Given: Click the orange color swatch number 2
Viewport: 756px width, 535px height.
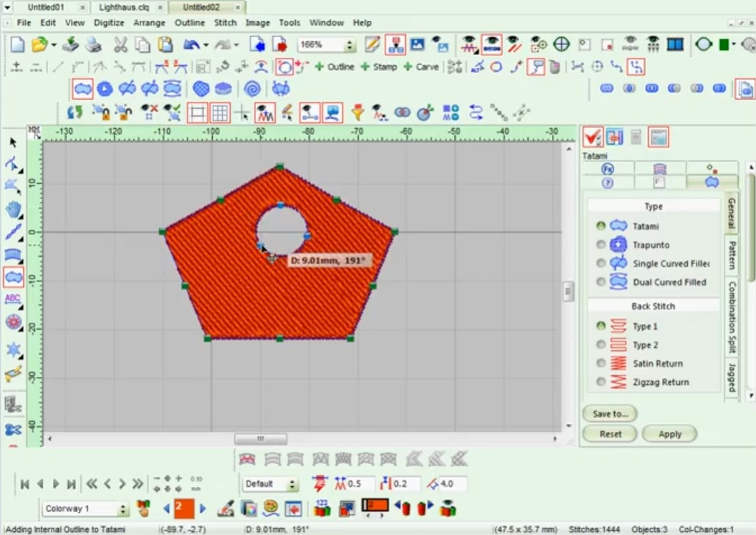Looking at the screenshot, I should (x=183, y=509).
